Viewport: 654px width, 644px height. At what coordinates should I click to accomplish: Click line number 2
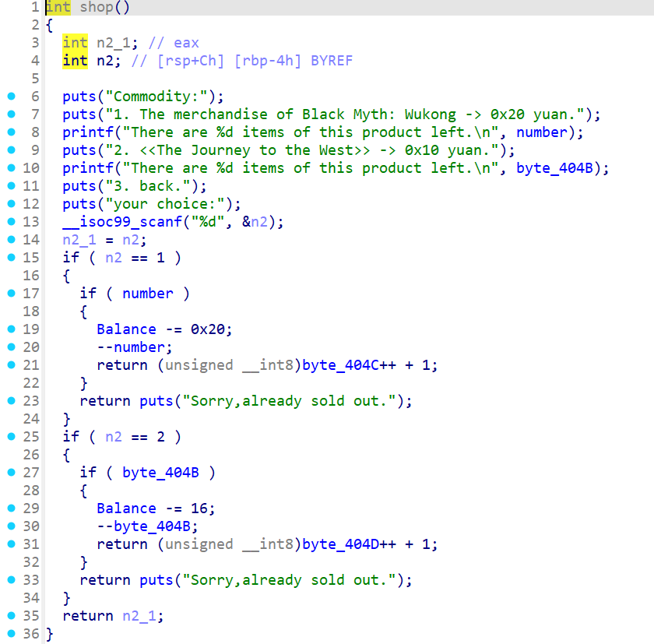[36, 25]
